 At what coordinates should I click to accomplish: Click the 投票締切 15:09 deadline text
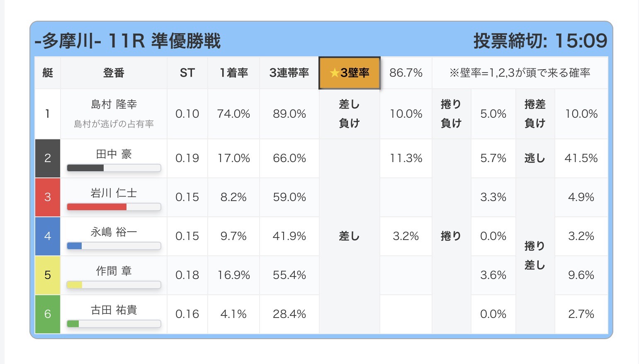click(x=540, y=41)
